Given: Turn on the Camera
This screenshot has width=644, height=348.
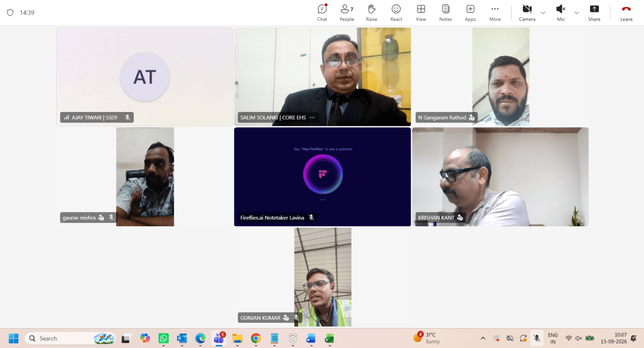Looking at the screenshot, I should coord(527,13).
